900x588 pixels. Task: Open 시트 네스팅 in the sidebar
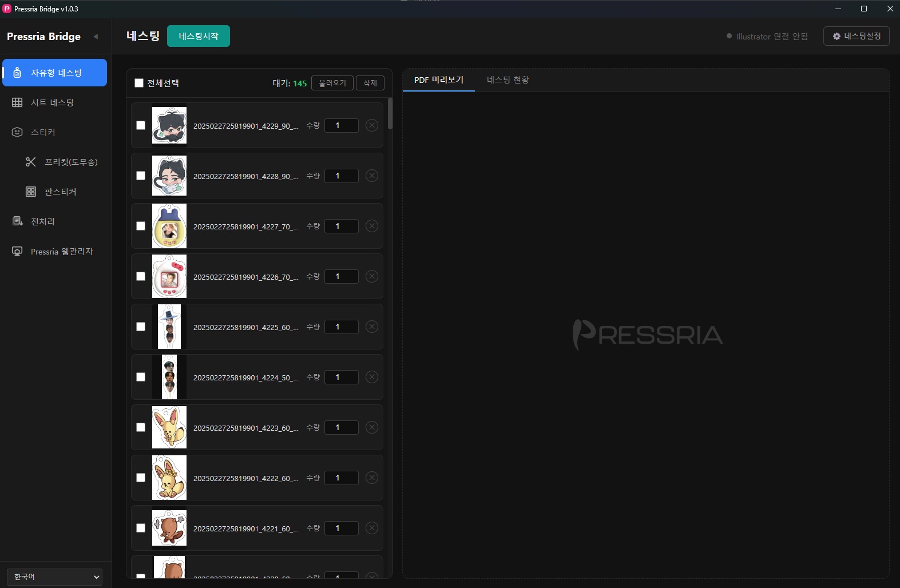coord(55,102)
